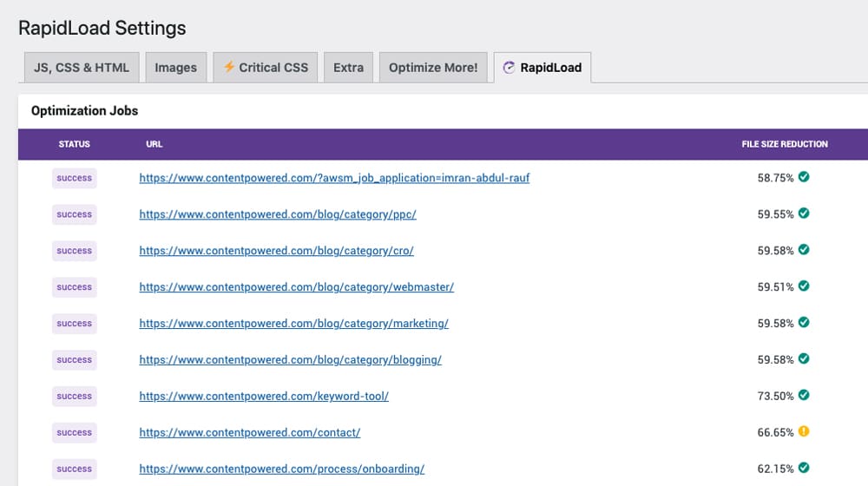The width and height of the screenshot is (868, 486).
Task: Click the success badge in the webmaster row
Action: coord(74,287)
